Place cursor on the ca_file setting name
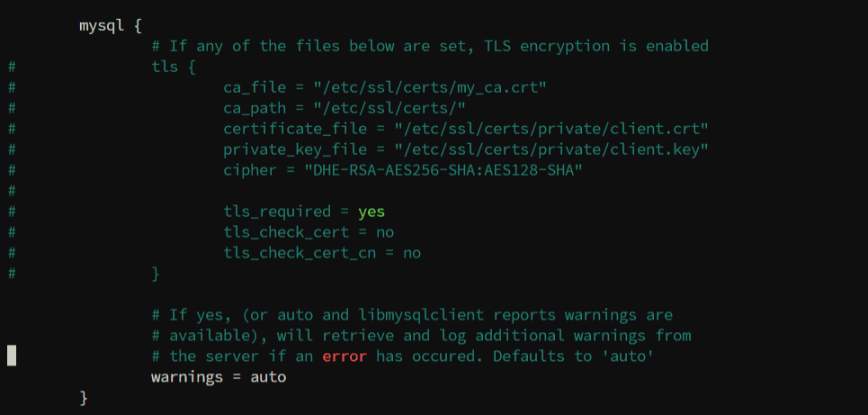Screen dimensions: 868x415 [x=255, y=87]
